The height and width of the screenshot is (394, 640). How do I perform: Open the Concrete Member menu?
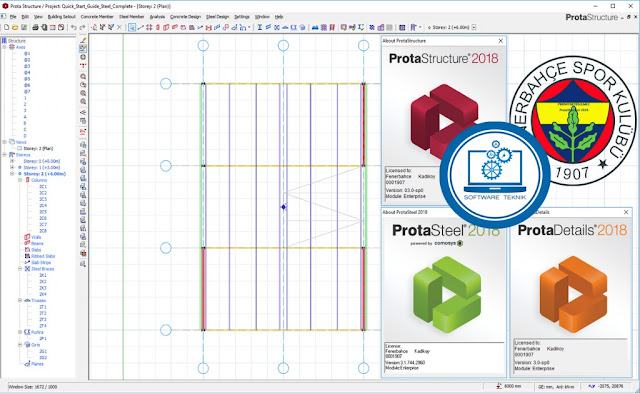(x=97, y=17)
